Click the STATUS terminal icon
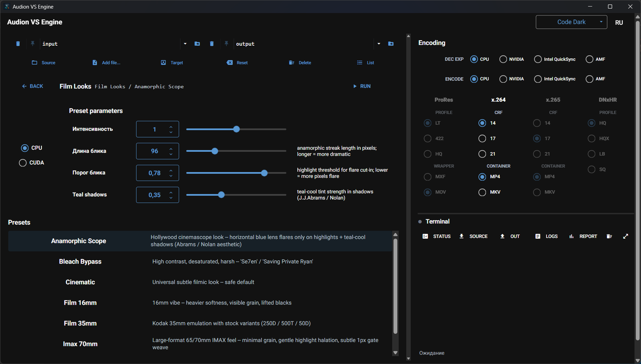The image size is (641, 364). click(425, 236)
